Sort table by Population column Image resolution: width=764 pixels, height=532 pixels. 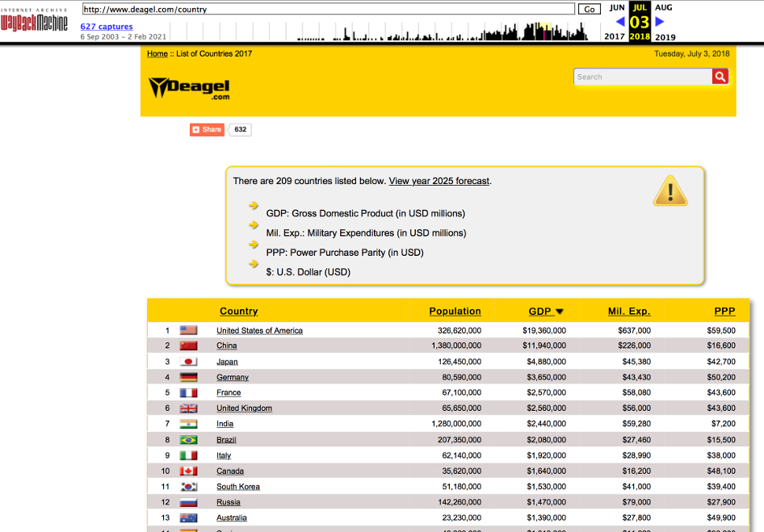[x=455, y=311]
